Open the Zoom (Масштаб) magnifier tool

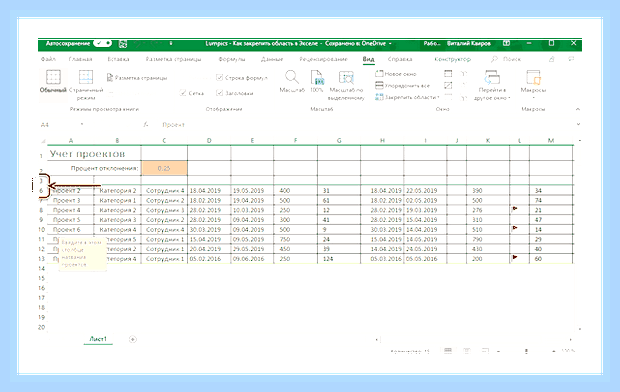pos(292,77)
